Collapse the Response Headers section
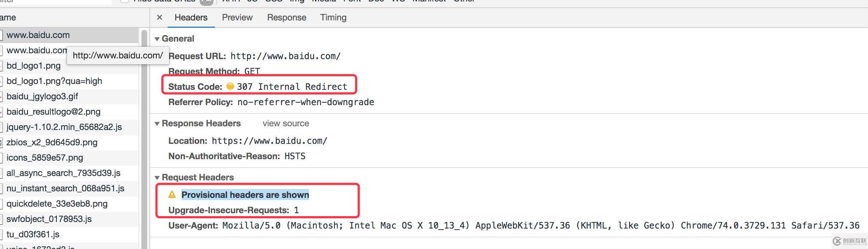Screen dimensions: 868x249 point(157,123)
